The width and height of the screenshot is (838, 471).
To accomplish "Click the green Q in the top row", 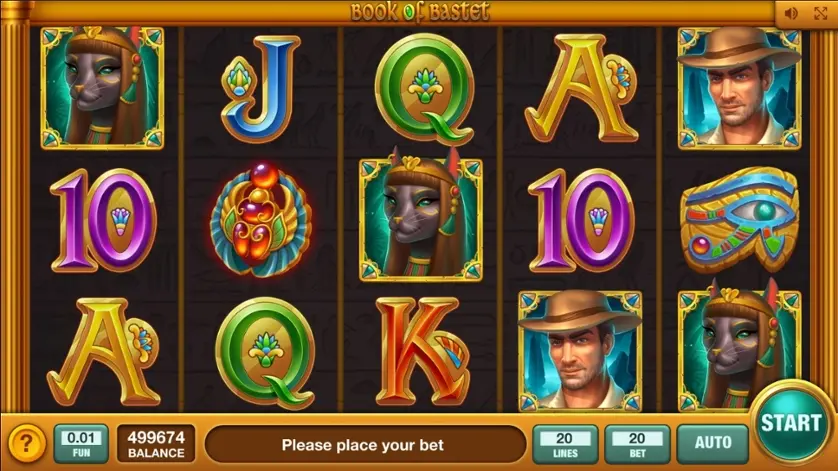I will tap(424, 89).
